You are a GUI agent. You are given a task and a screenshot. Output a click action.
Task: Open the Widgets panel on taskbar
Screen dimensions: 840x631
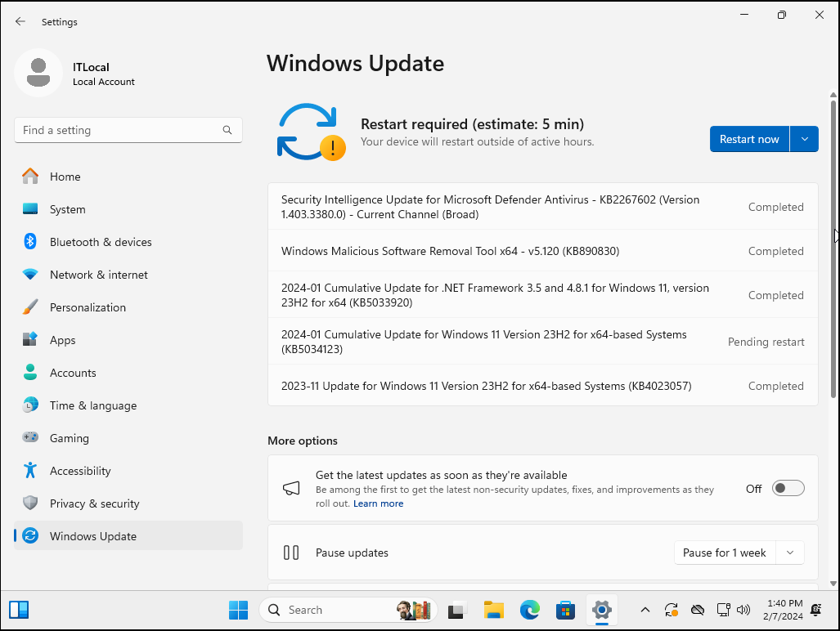click(x=19, y=610)
